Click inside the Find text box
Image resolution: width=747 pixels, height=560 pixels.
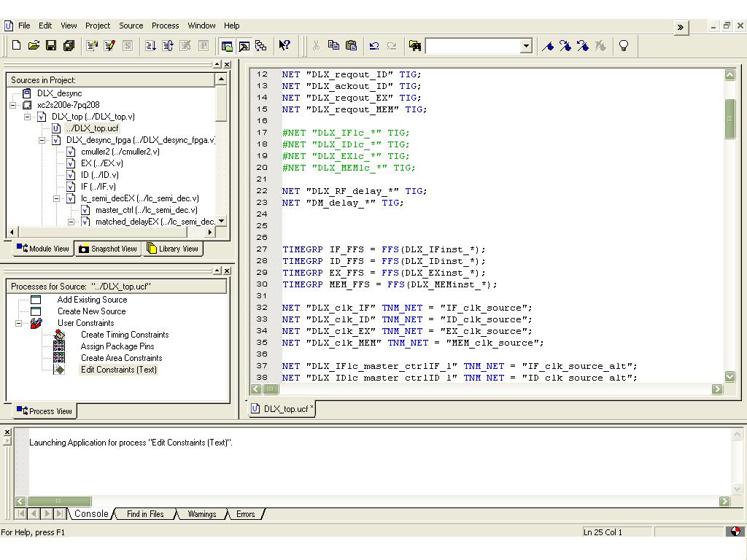[x=472, y=46]
